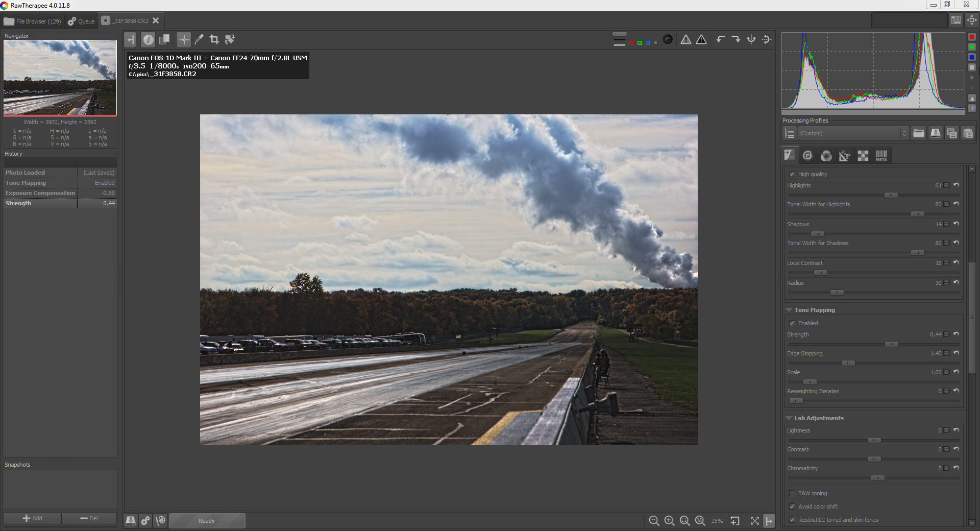Select the white balance eyedropper tool
This screenshot has width=980, height=531.
(199, 39)
